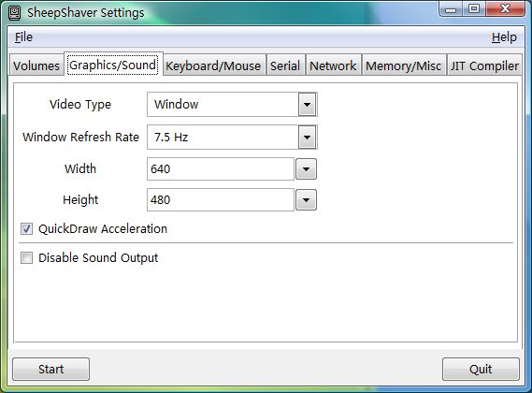
Task: Open the Window Refresh Rate dropdown arrow
Action: (x=307, y=138)
